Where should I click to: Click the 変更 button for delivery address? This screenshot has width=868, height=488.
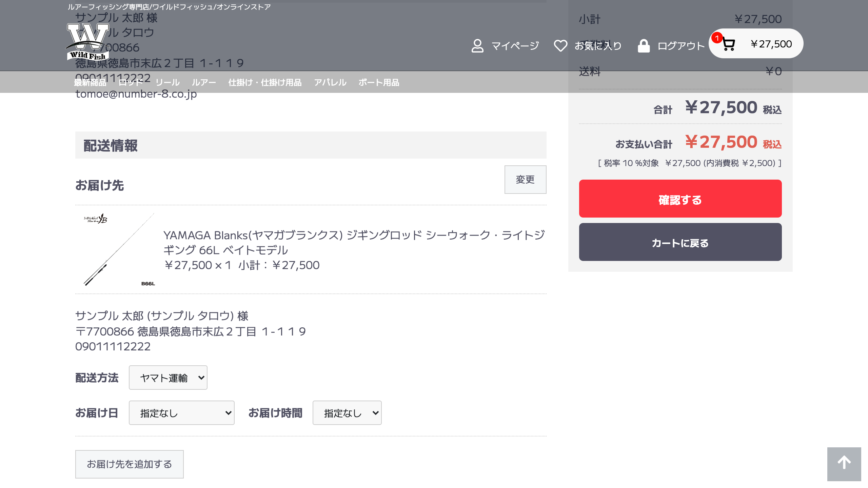coord(525,180)
